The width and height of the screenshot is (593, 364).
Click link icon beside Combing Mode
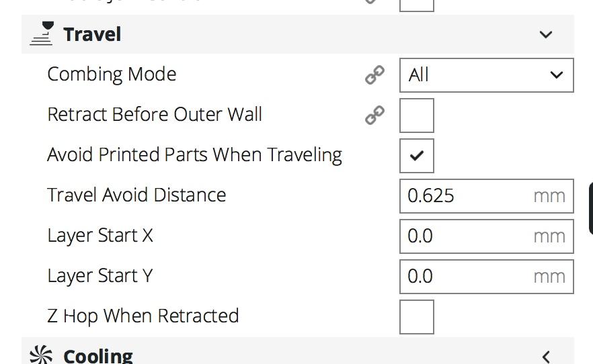[374, 75]
